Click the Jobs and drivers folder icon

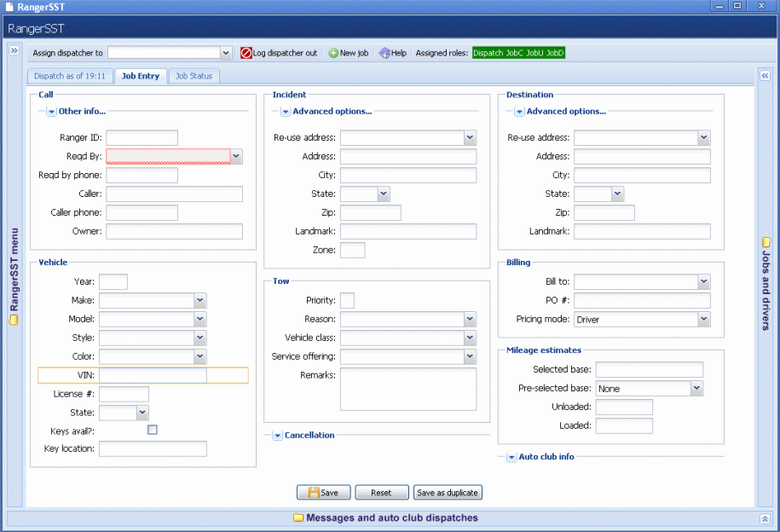click(x=766, y=241)
